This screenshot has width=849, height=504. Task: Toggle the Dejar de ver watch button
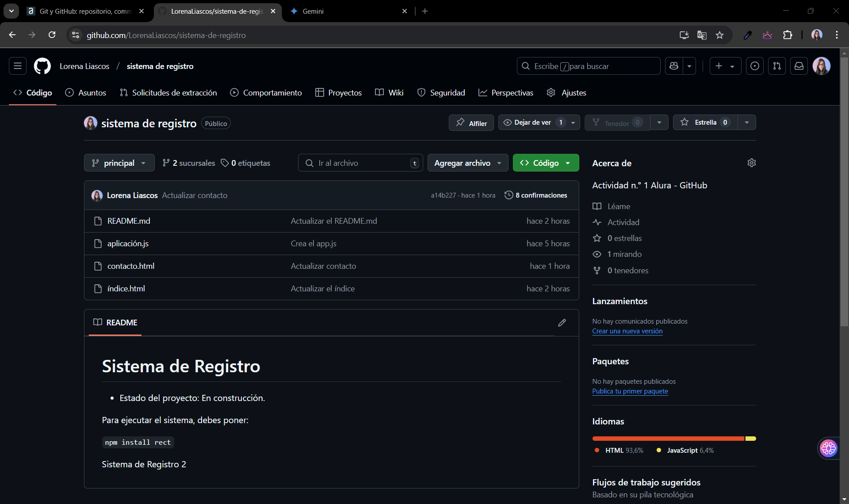tap(532, 122)
